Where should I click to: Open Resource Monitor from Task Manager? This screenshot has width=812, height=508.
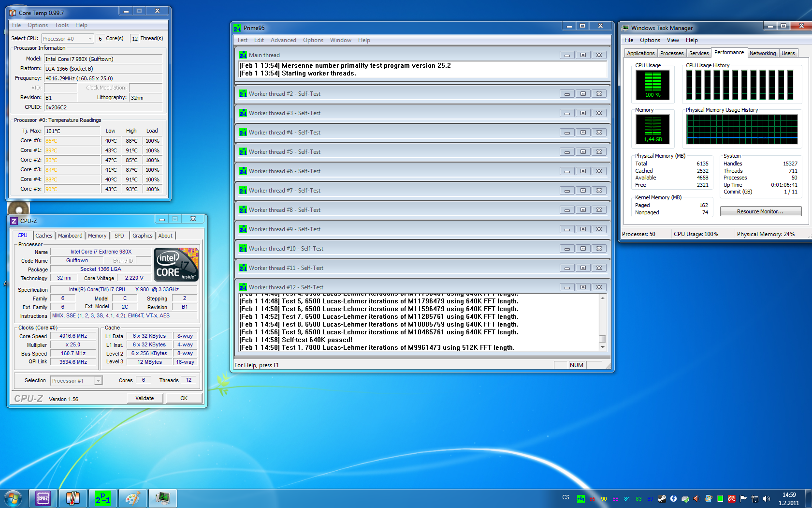click(x=760, y=211)
